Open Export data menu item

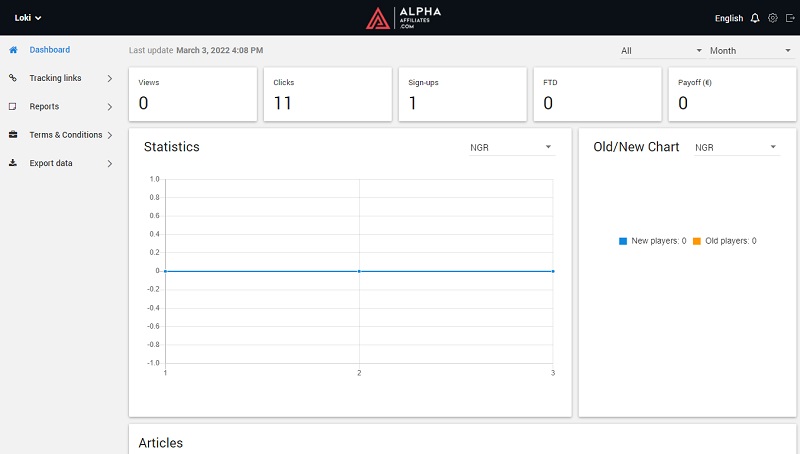coord(51,163)
